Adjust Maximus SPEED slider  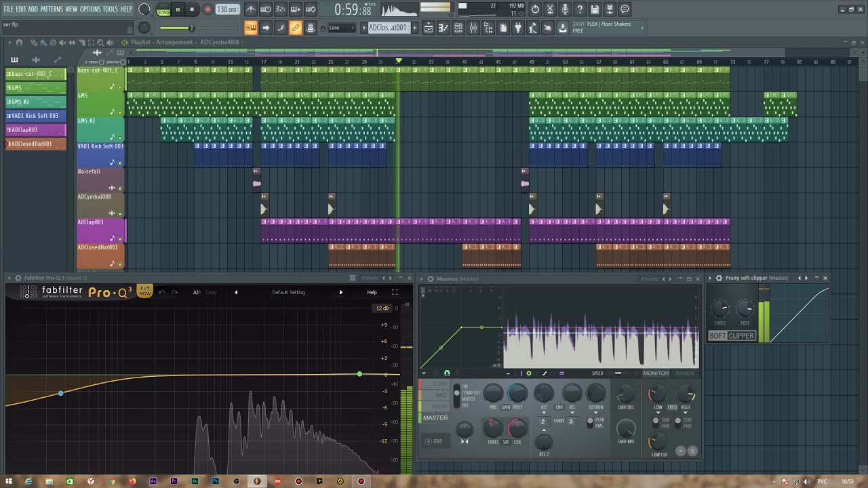click(x=618, y=373)
